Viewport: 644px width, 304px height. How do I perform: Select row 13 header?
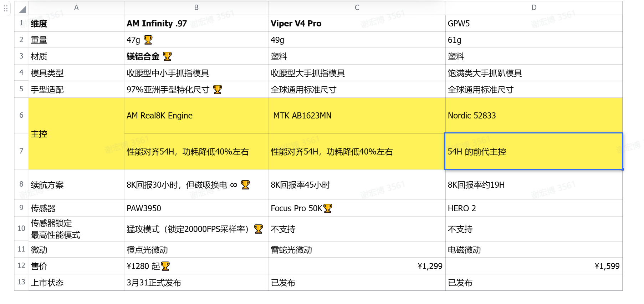coord(21,282)
